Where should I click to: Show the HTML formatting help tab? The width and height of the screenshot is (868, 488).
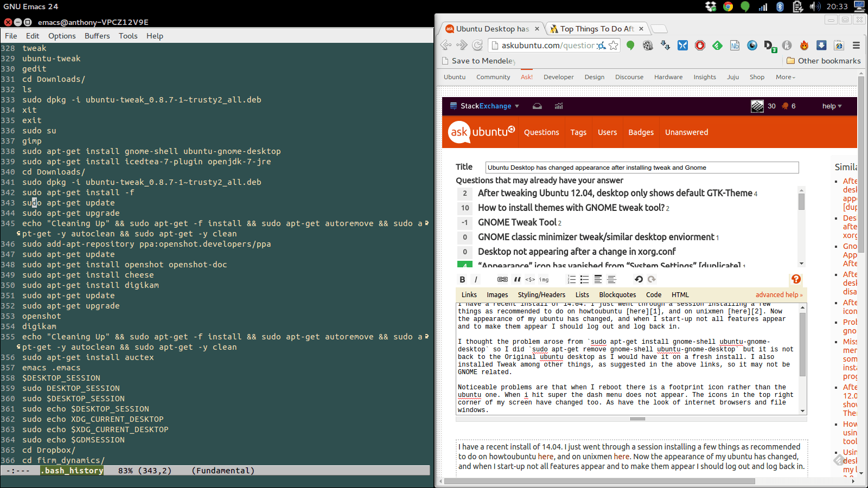680,295
